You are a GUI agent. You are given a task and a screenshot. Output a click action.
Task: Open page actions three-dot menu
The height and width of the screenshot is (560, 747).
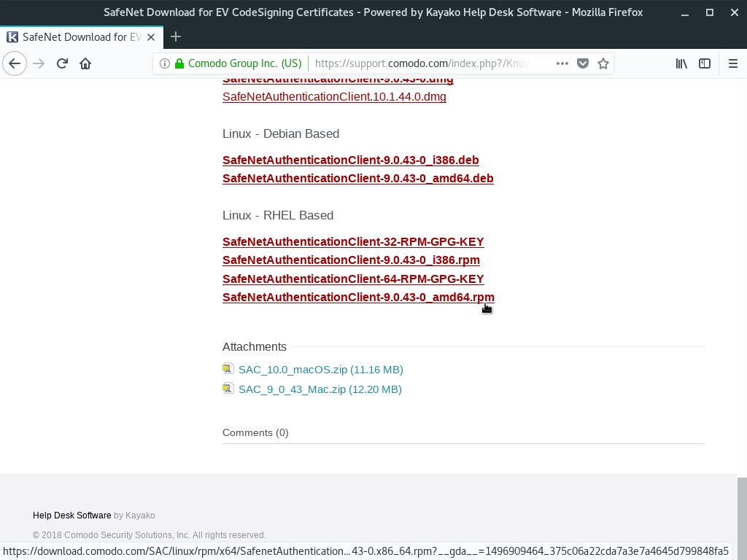(562, 63)
